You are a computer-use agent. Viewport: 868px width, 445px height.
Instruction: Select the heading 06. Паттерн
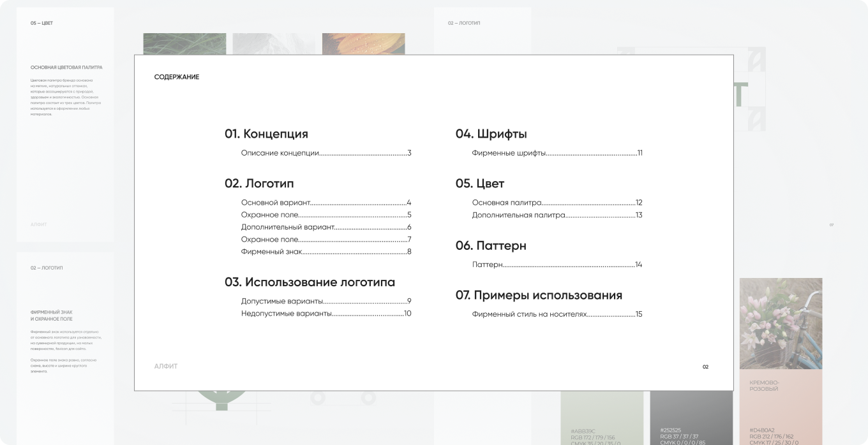point(491,245)
